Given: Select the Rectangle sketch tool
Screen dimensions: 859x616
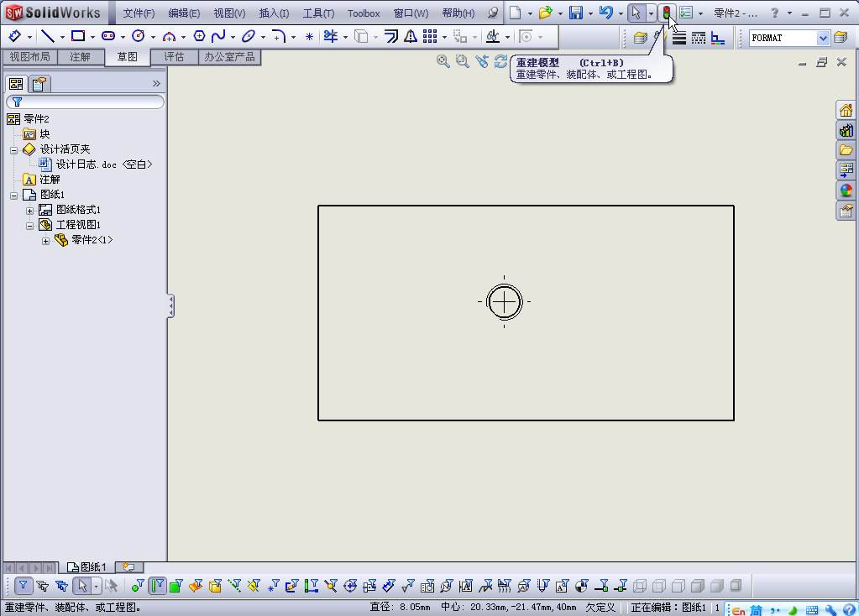Looking at the screenshot, I should click(78, 36).
